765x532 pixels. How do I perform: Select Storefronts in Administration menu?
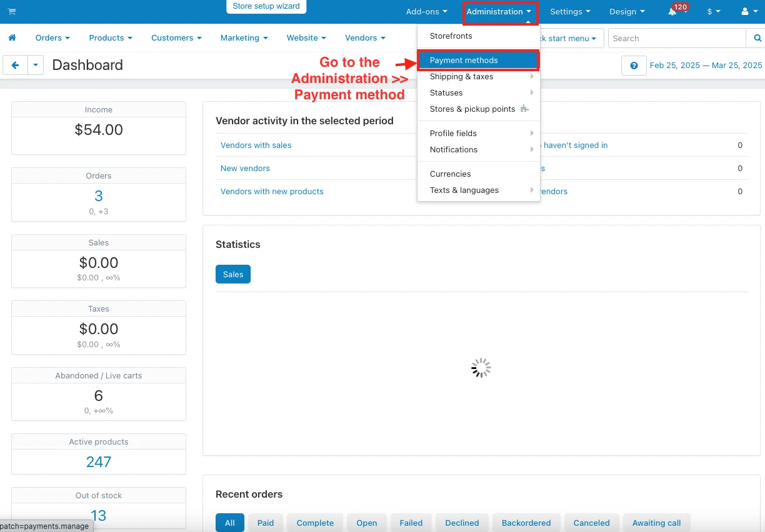[x=479, y=36]
